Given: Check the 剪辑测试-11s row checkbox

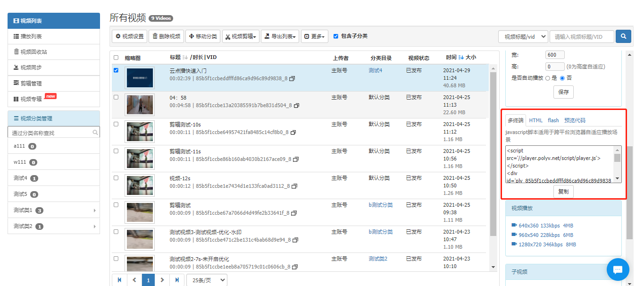Looking at the screenshot, I should pyautogui.click(x=116, y=151).
